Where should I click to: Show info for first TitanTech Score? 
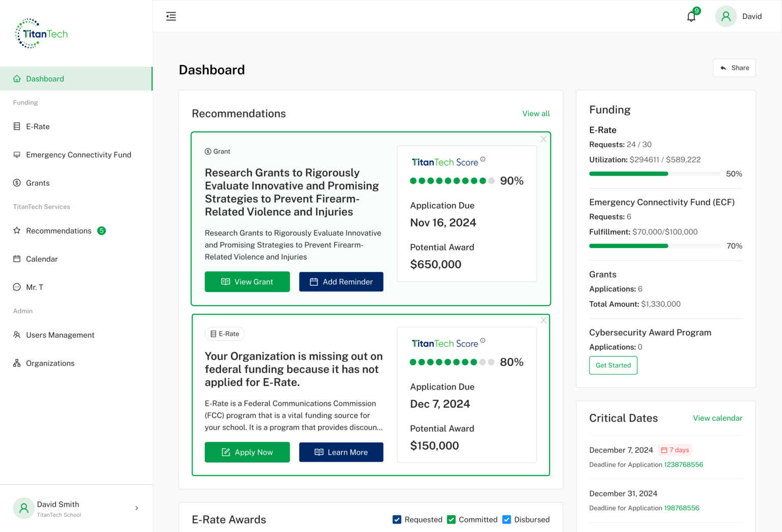(x=483, y=159)
